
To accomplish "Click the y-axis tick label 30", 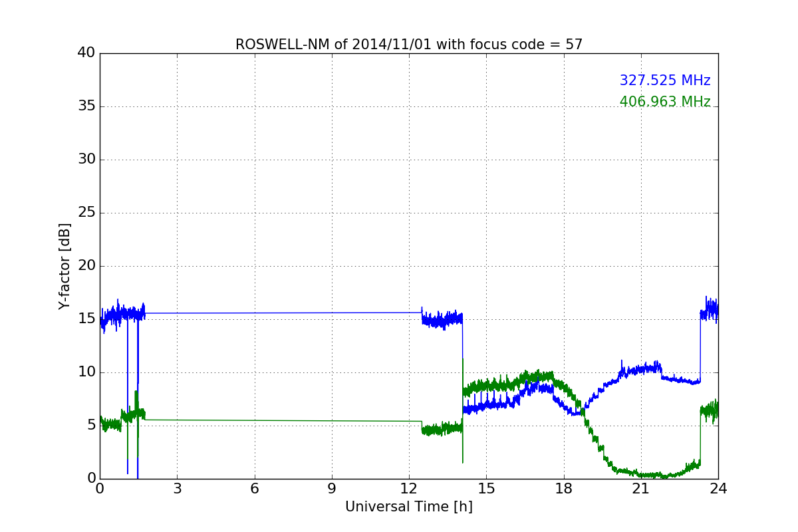I will tap(86, 160).
